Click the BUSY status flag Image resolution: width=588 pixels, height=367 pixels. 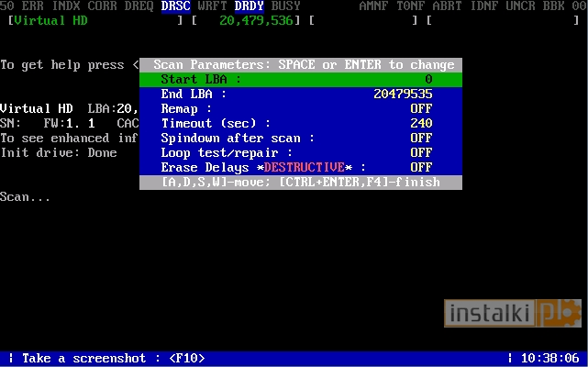pos(285,6)
